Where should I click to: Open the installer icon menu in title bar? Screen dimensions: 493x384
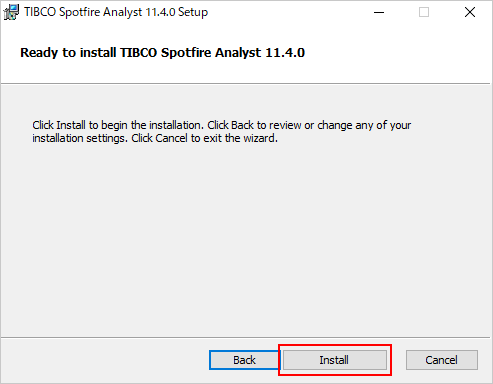pos(11,12)
